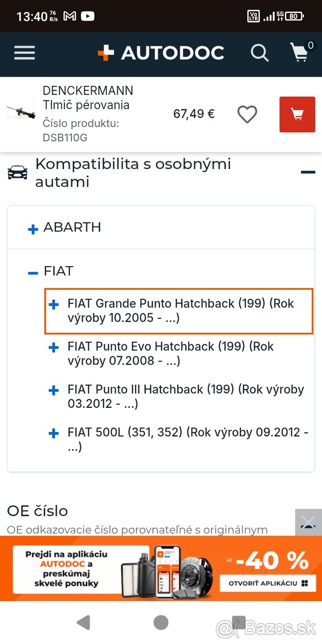Add product to wishlist with heart icon
The height and width of the screenshot is (644, 322).
pos(247,114)
